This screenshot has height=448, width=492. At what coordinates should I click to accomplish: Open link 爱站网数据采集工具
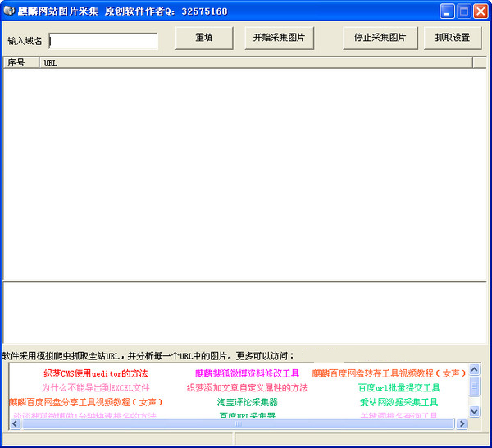pyautogui.click(x=399, y=403)
